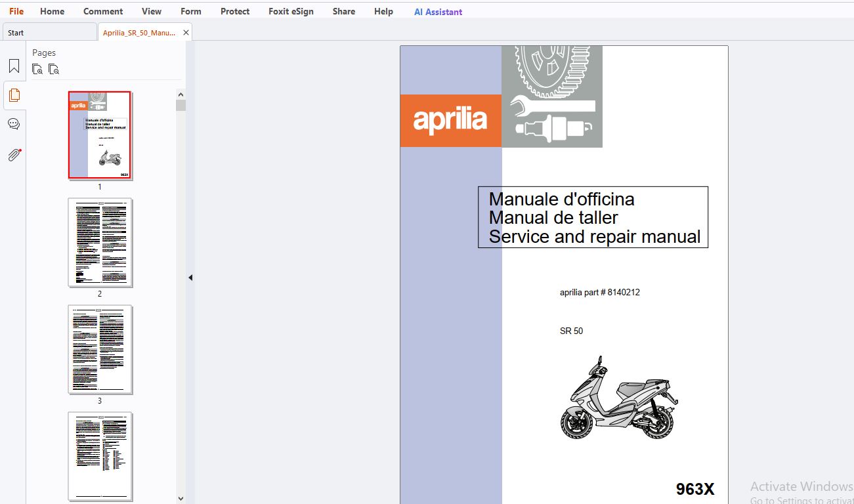Select page 1 thumbnail

(100, 135)
